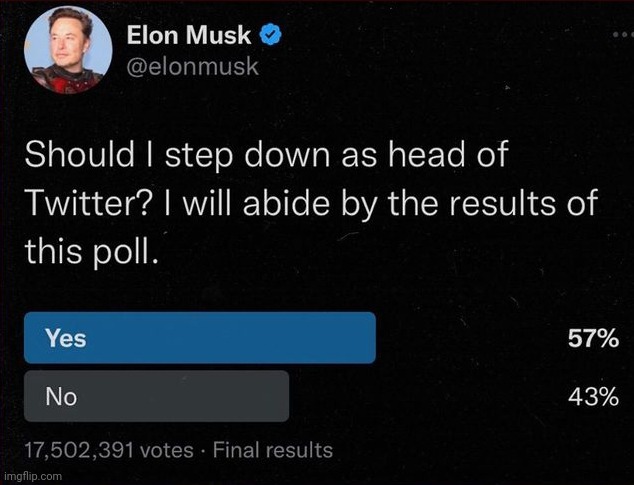Click the word 'No' inside the gray bar
Viewport: 634px width, 485px height.
pos(60,396)
